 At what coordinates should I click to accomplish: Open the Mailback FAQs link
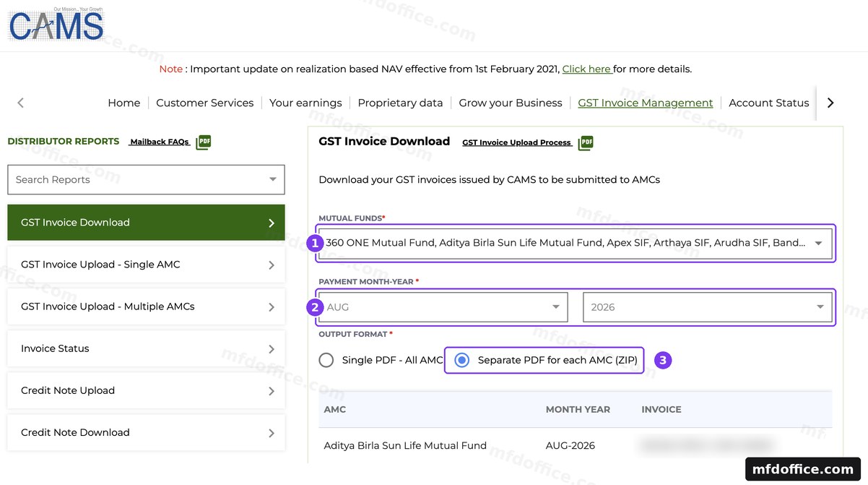click(160, 142)
